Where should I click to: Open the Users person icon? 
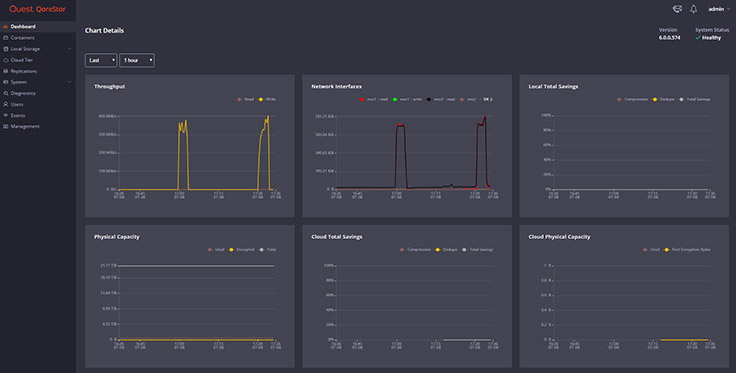pos(6,104)
